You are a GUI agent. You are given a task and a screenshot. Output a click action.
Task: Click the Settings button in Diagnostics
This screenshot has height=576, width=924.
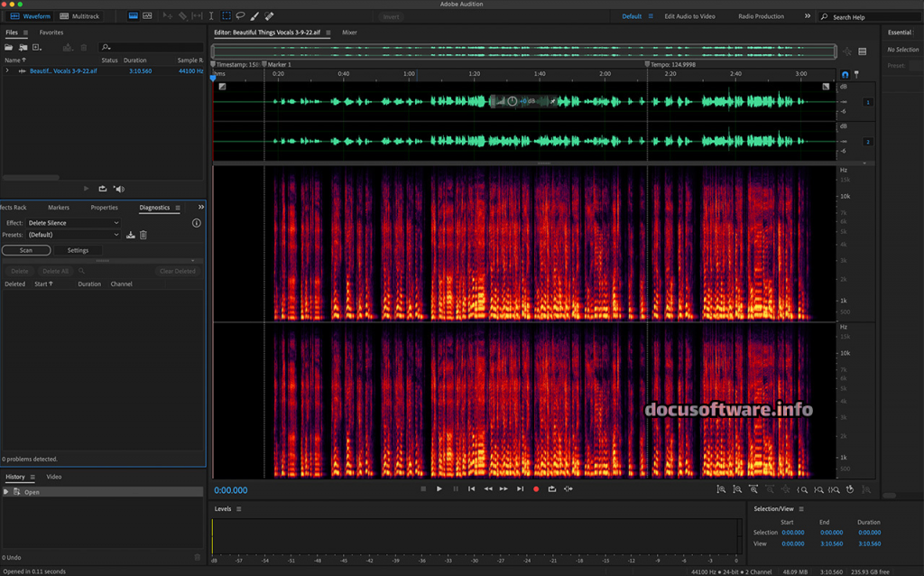pyautogui.click(x=78, y=250)
